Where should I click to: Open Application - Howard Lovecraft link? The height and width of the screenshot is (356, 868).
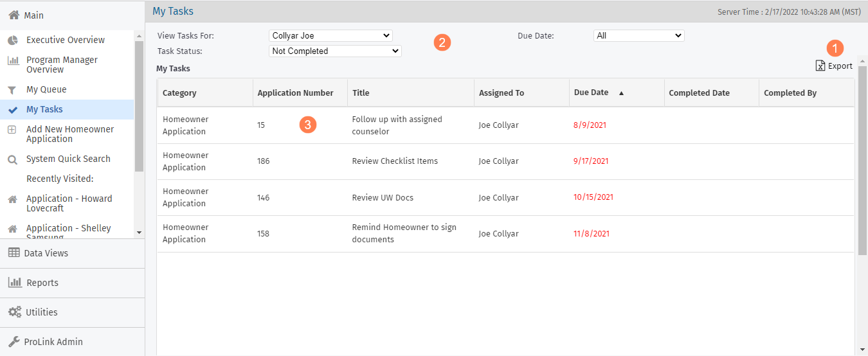pos(69,203)
